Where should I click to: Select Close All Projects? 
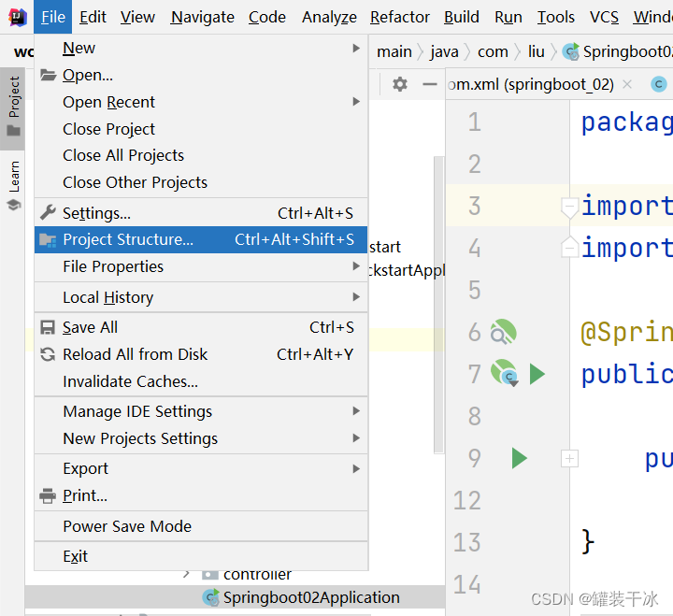point(201,155)
